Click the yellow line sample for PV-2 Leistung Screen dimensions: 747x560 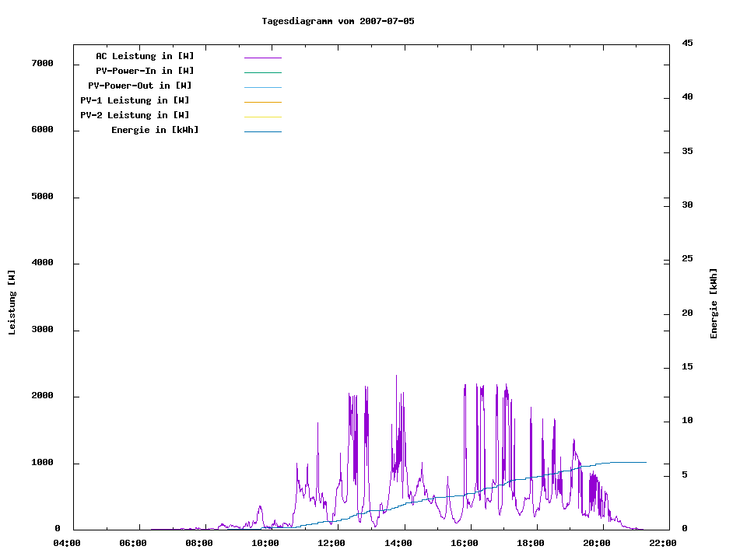click(x=262, y=117)
